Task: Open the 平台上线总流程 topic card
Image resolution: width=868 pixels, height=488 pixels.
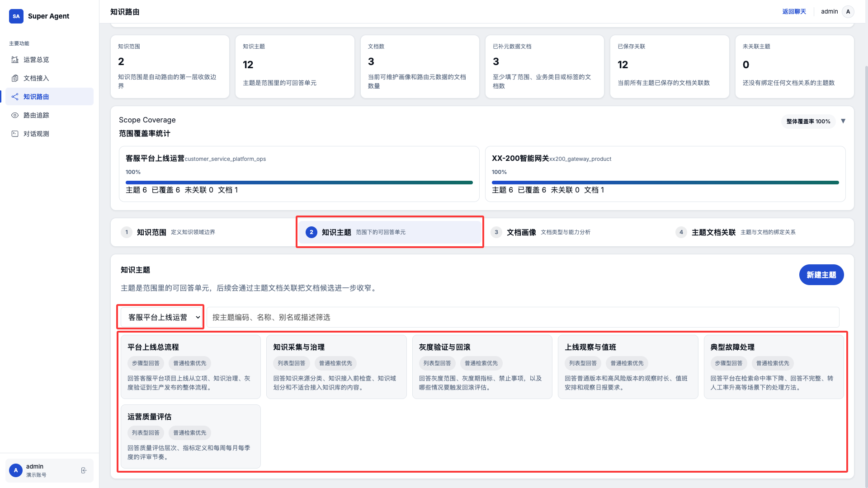Action: click(190, 366)
